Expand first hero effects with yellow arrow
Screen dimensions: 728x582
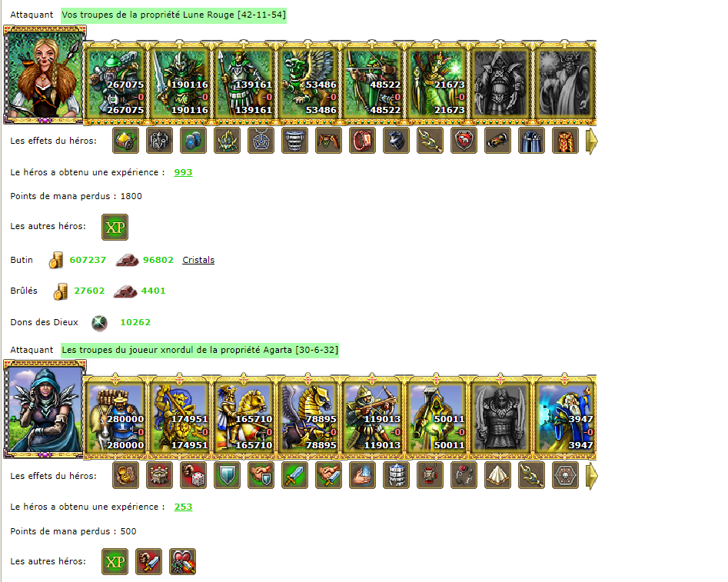(591, 141)
